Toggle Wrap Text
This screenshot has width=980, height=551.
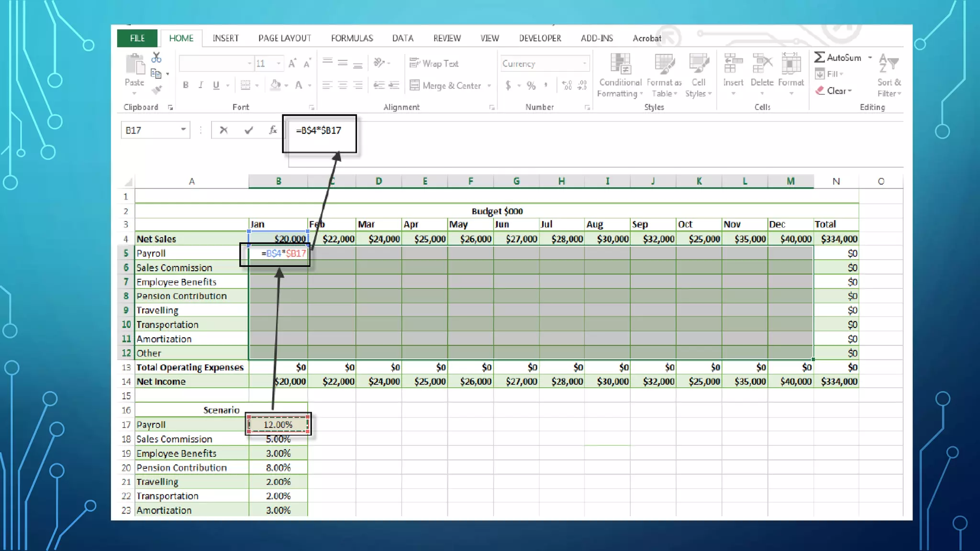(434, 64)
